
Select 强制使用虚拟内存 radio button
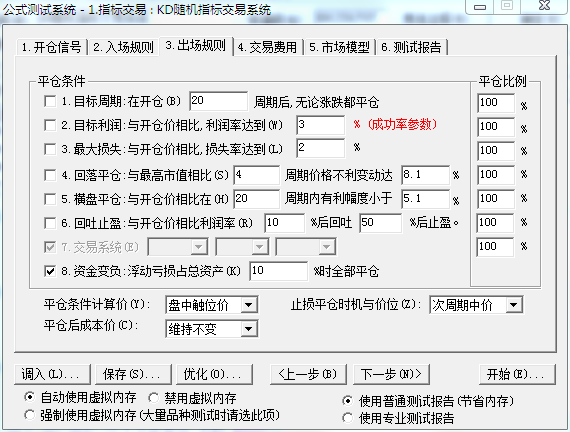tap(29, 415)
